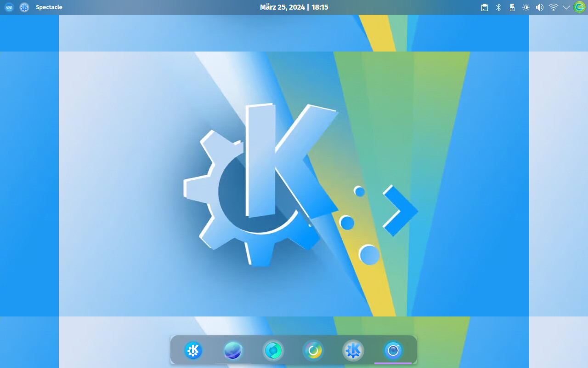Launch the globe web browser dock icon
This screenshot has height=368, width=588.
233,351
